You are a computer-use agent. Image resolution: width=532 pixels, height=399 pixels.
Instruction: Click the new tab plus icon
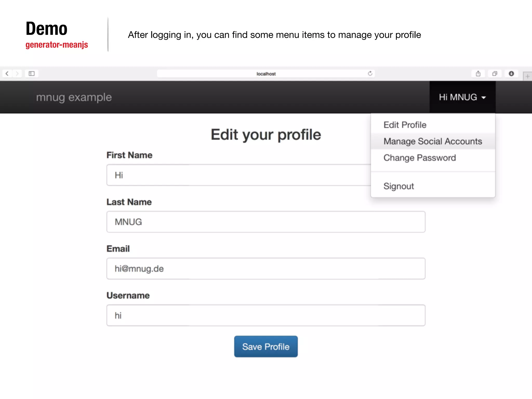click(527, 76)
